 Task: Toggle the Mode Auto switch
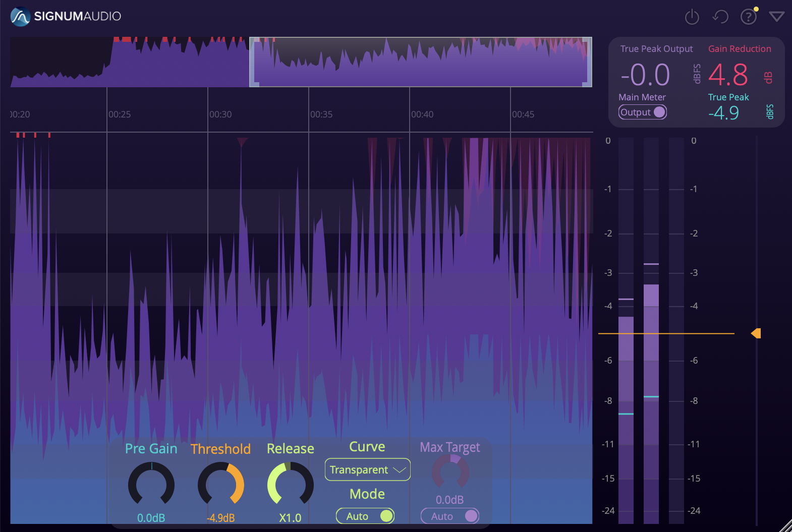[x=365, y=516]
